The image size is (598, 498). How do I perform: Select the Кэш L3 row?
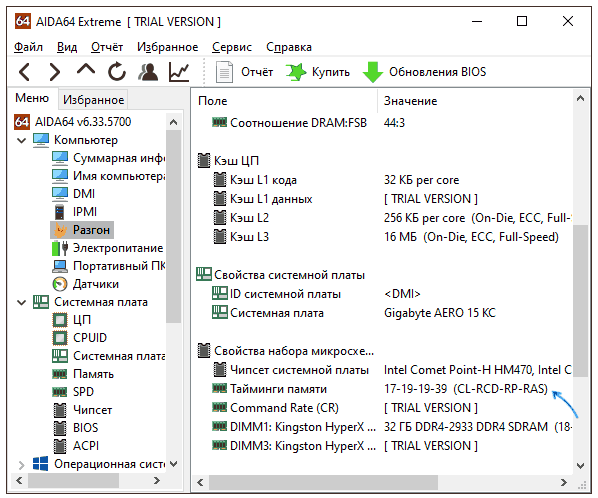coord(383,237)
